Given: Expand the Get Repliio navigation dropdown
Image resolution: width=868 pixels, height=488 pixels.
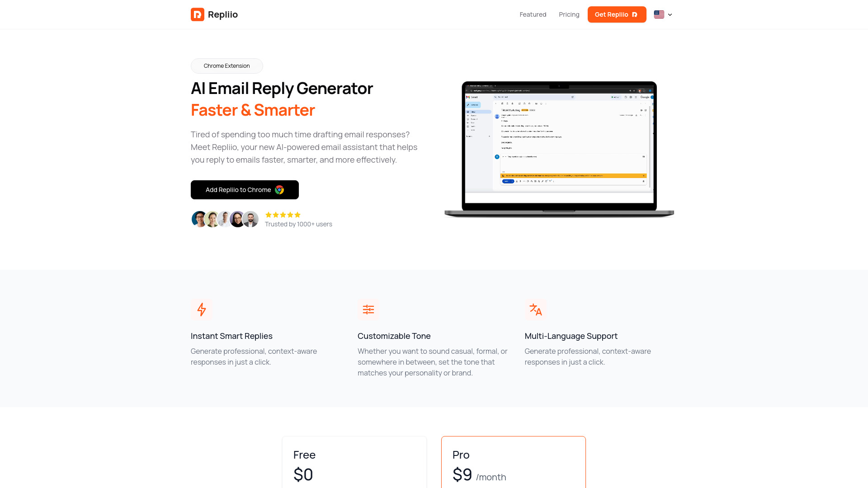Looking at the screenshot, I should point(617,14).
